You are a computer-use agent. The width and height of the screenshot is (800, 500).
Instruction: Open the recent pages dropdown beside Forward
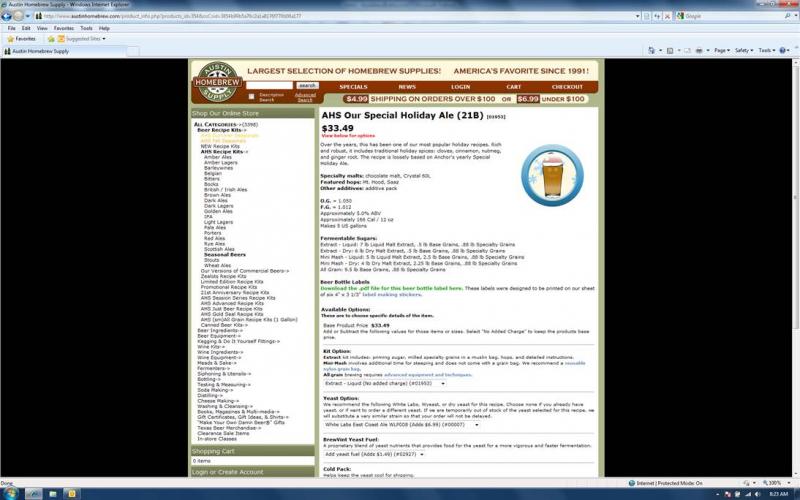(28, 16)
